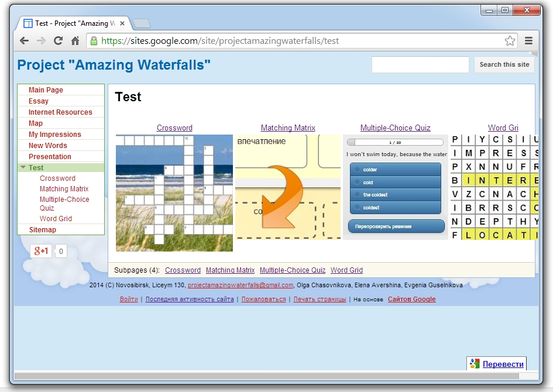
Task: Click the browser back arrow
Action: click(24, 41)
